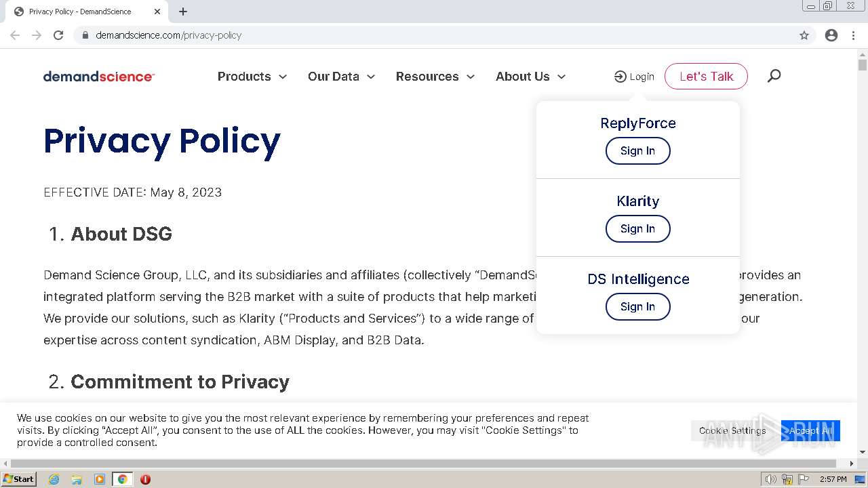Open the media player taskbar icon
The width and height of the screenshot is (868, 488).
(100, 479)
